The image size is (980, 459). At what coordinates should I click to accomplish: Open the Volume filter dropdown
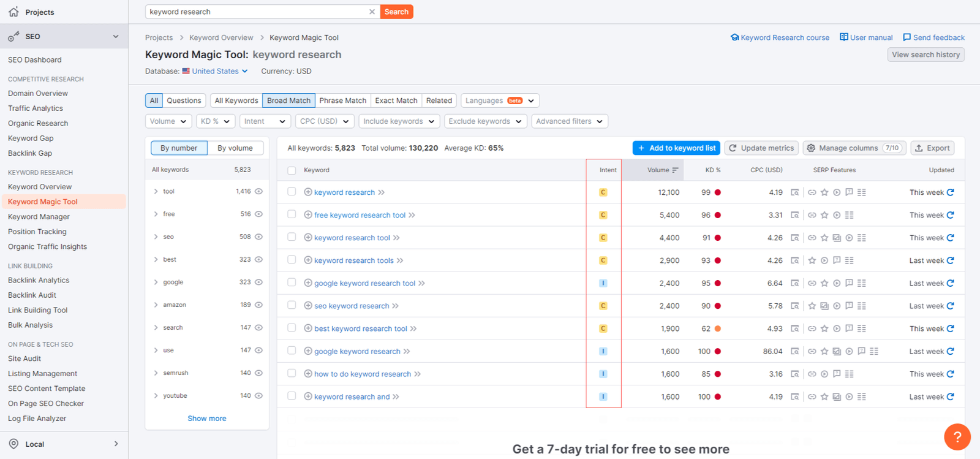tap(168, 121)
